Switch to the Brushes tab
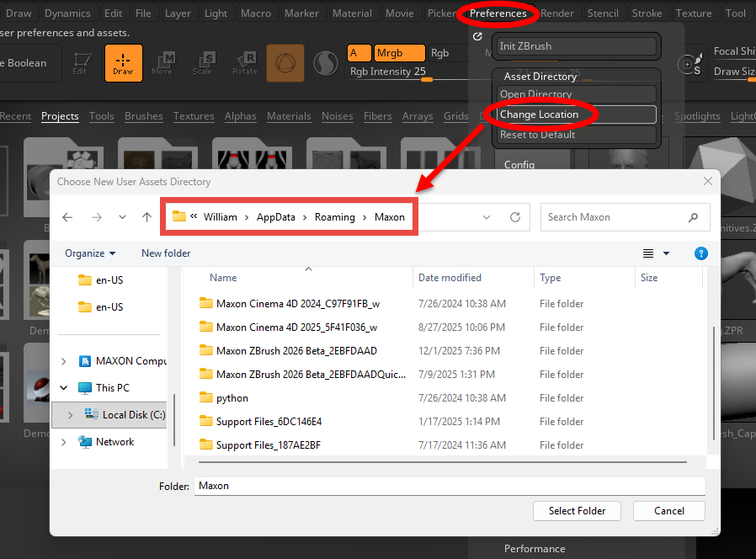Viewport: 756px width, 559px height. point(144,116)
